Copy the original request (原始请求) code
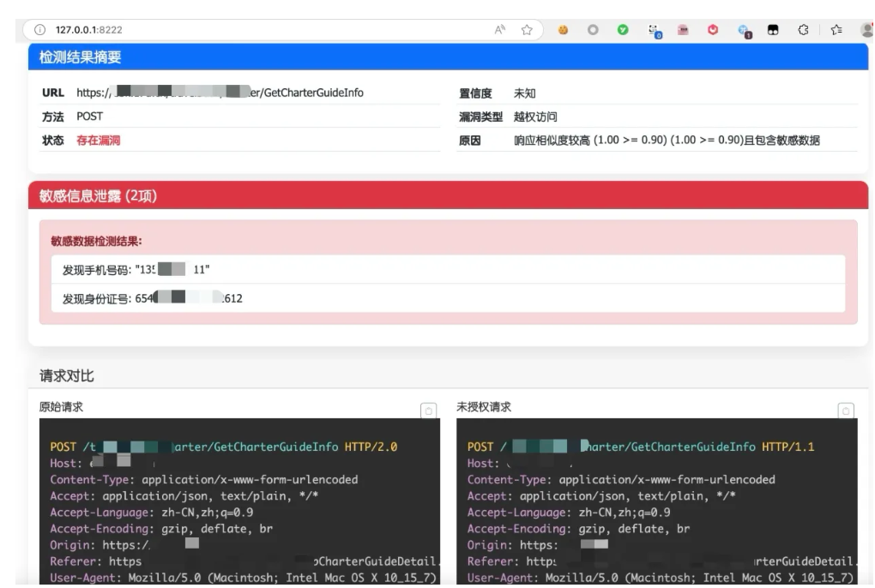The height and width of the screenshot is (588, 875). [428, 411]
